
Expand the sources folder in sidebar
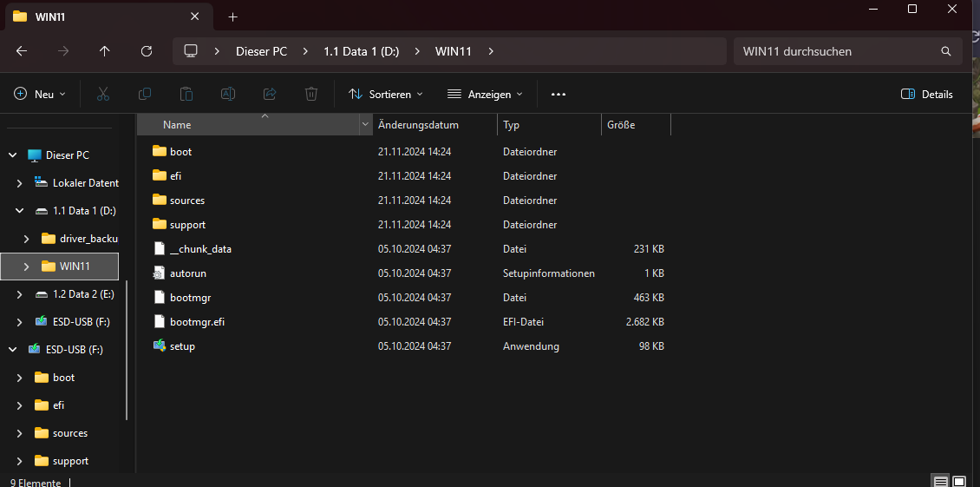[x=19, y=433]
